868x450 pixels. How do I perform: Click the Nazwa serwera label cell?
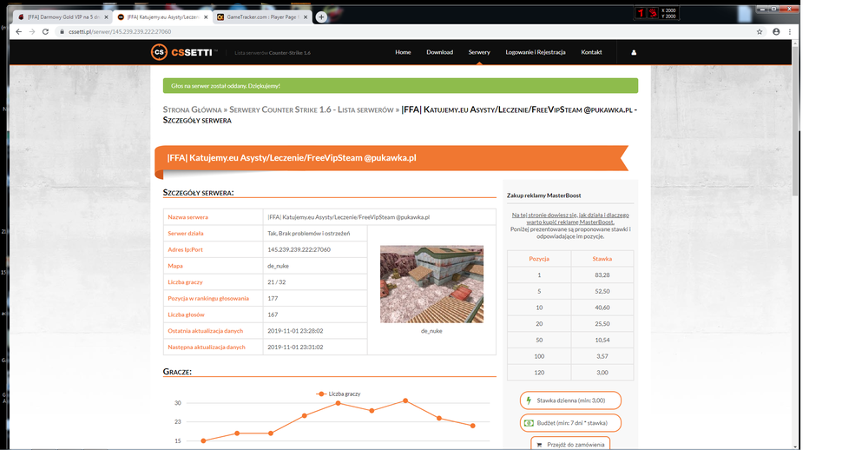click(214, 217)
